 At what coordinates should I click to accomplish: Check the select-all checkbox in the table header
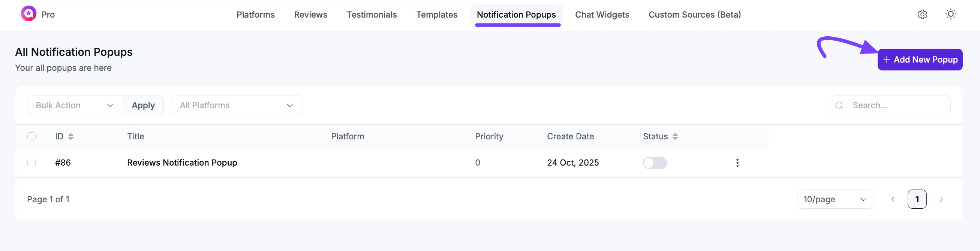pyautogui.click(x=31, y=136)
